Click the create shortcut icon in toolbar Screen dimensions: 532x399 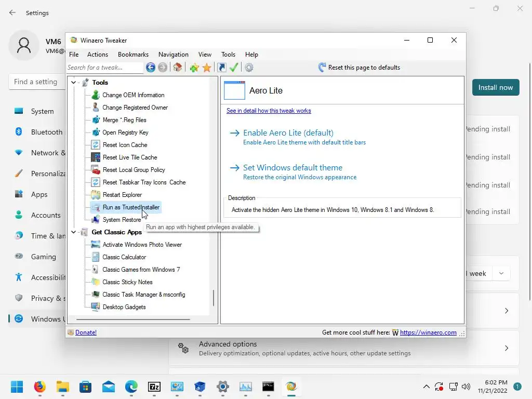[221, 67]
